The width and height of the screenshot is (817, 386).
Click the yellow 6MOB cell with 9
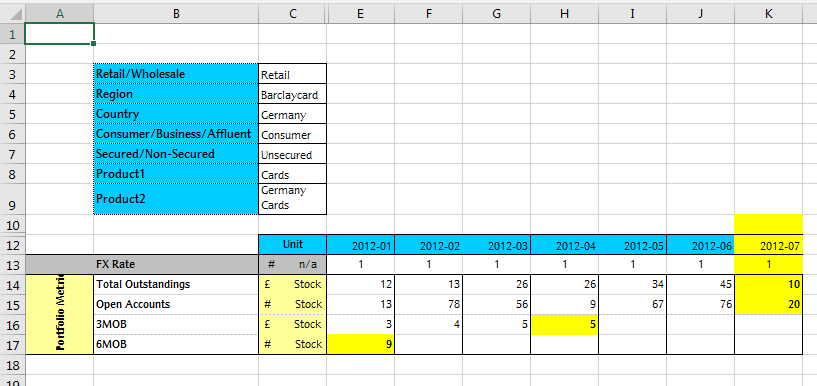click(x=361, y=344)
